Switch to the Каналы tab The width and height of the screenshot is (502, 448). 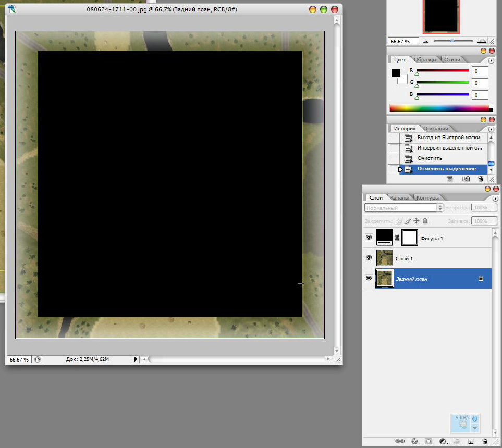(399, 198)
